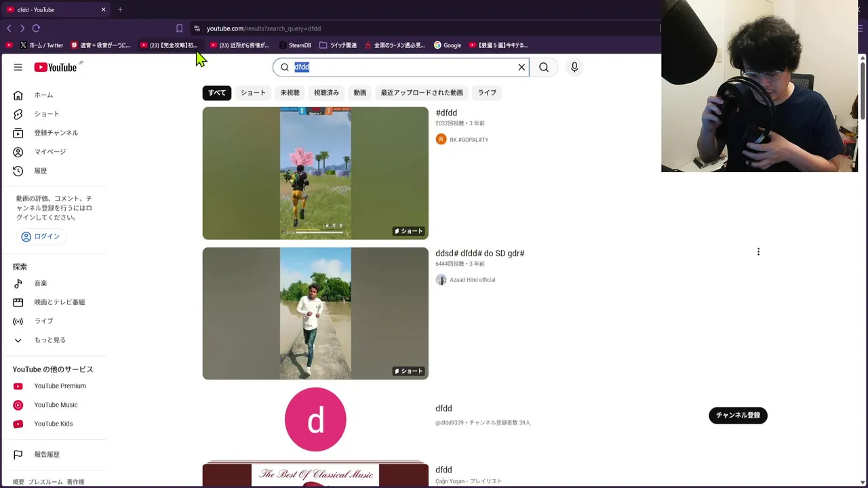This screenshot has height=488, width=868.
Task: Open the dfdd channel name @dfdd9339
Action: 443,409
